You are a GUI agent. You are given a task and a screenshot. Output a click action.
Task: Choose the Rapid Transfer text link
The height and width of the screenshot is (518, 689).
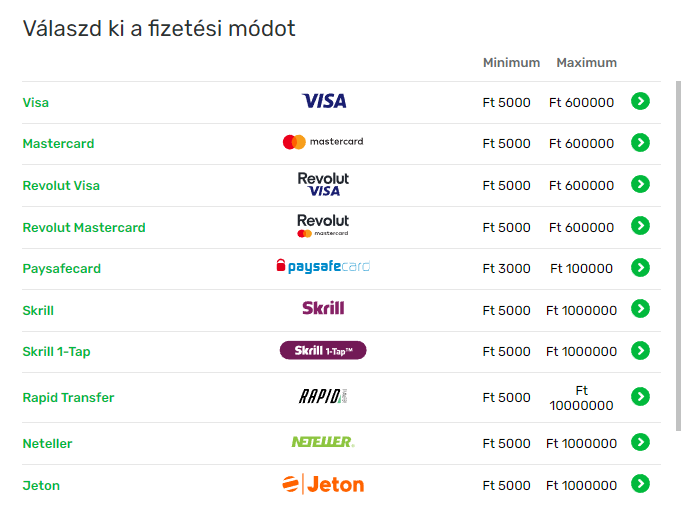(x=68, y=398)
